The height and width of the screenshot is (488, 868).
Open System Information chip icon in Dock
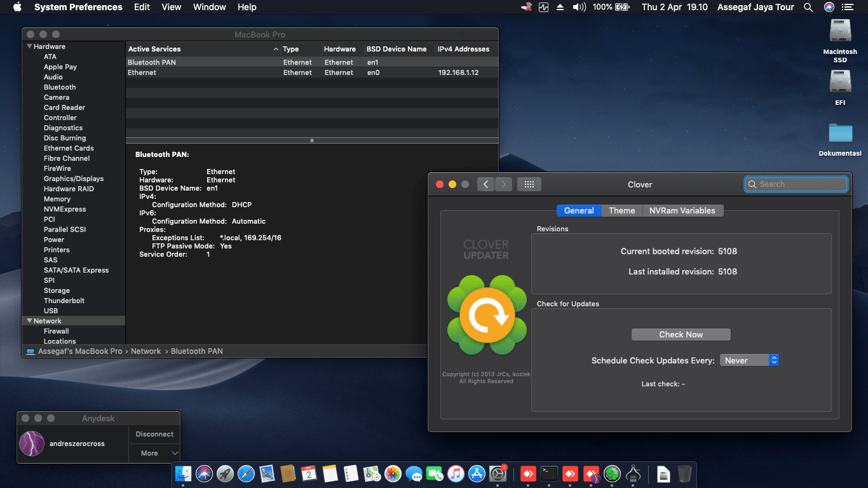(x=633, y=473)
